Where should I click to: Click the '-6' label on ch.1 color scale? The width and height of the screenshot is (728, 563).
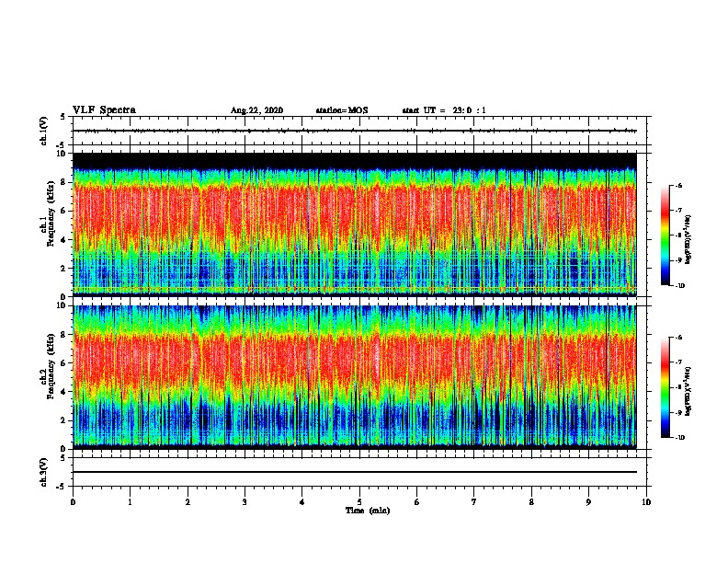tap(678, 186)
